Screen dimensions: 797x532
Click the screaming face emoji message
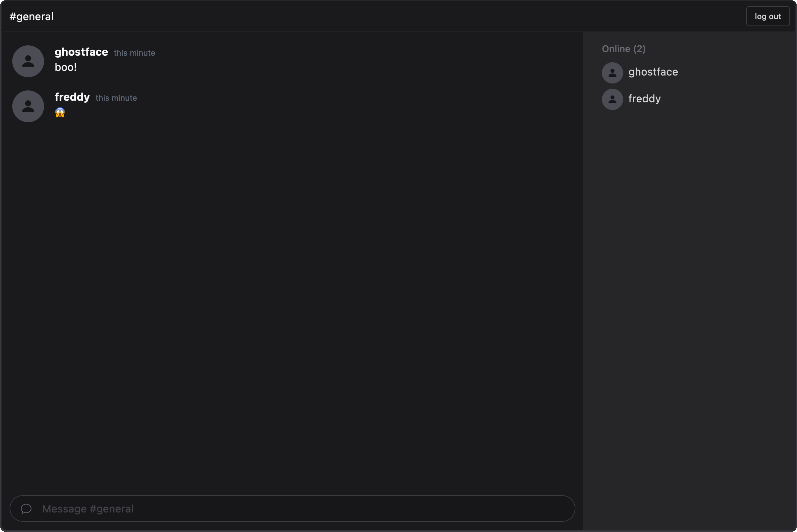coord(60,113)
